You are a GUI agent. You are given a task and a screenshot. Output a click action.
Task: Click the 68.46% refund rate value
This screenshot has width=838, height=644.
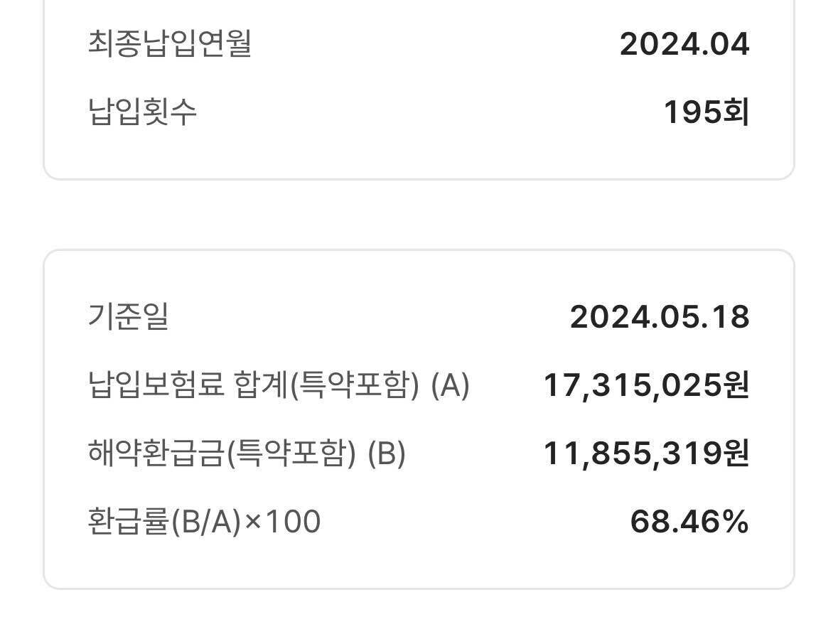[691, 521]
